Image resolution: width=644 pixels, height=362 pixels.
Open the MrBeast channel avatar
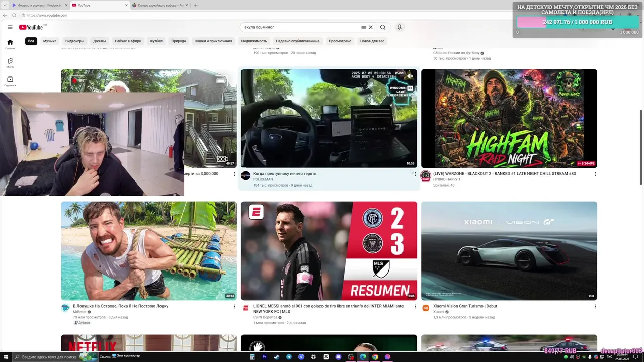pos(65,308)
